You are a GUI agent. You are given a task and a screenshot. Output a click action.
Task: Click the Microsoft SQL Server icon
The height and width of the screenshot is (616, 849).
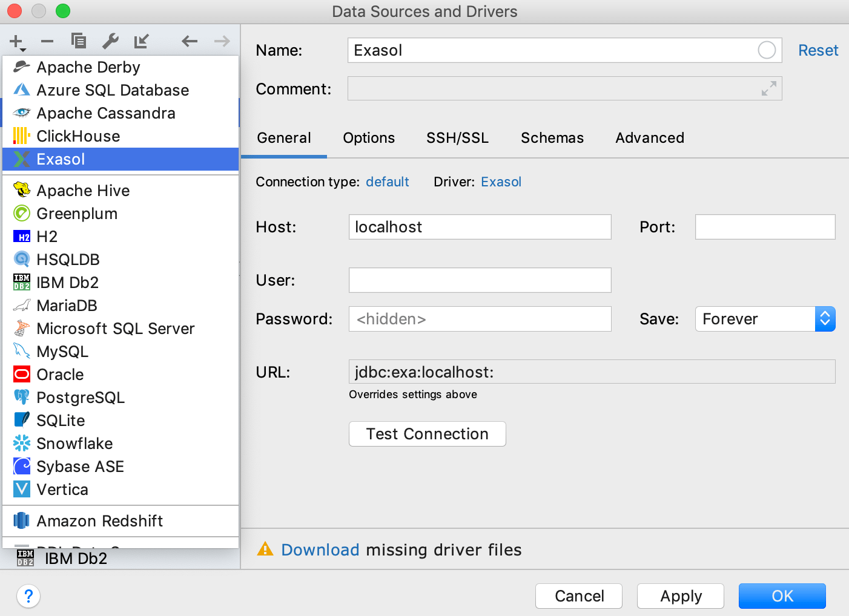coord(22,329)
